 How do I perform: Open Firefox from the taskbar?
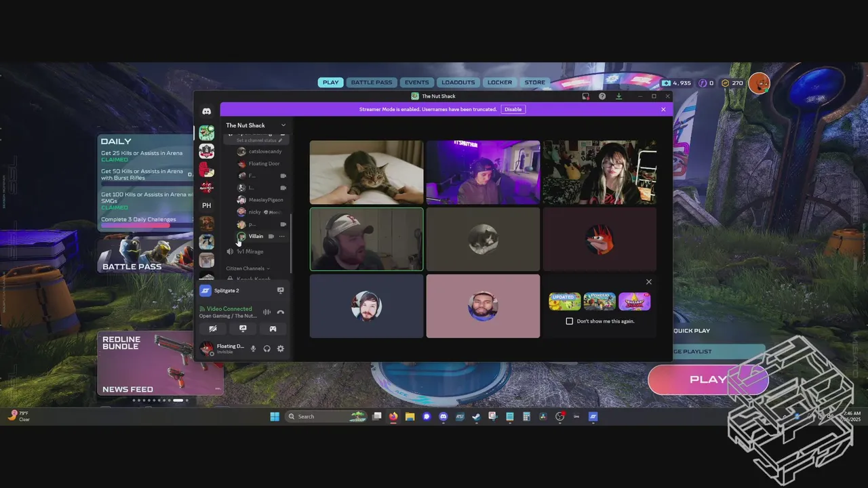393,417
